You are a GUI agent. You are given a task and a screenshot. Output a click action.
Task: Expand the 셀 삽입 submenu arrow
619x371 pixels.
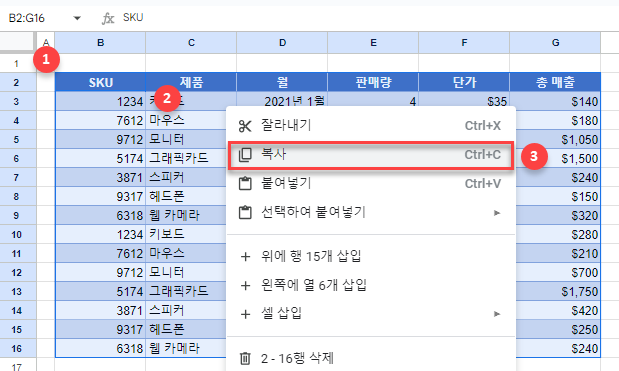click(497, 314)
